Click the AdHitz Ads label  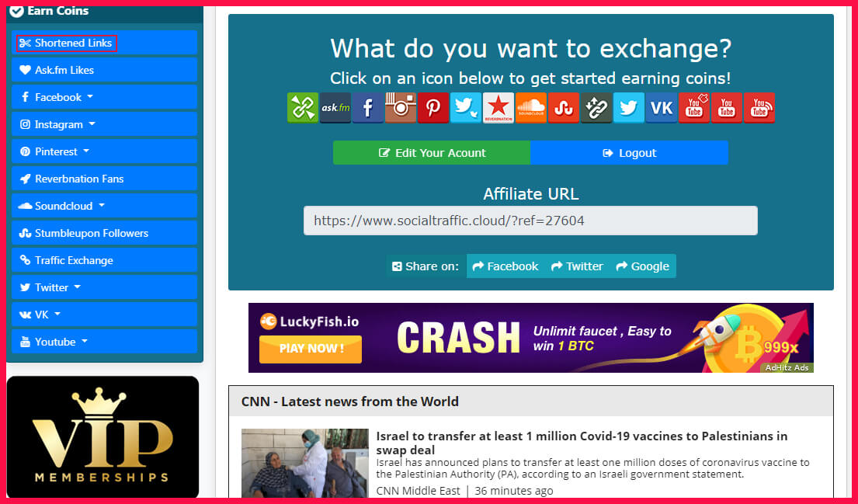click(x=787, y=368)
